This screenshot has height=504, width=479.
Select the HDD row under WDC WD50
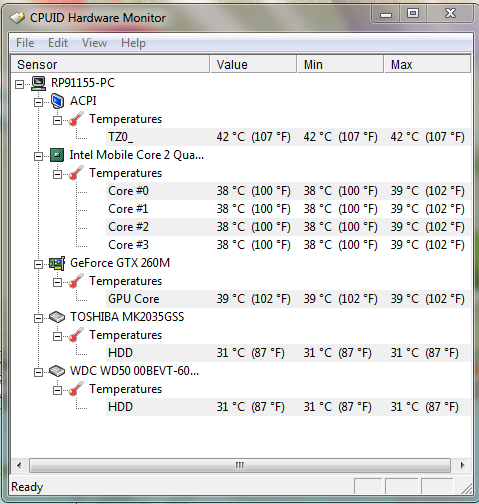click(288, 407)
